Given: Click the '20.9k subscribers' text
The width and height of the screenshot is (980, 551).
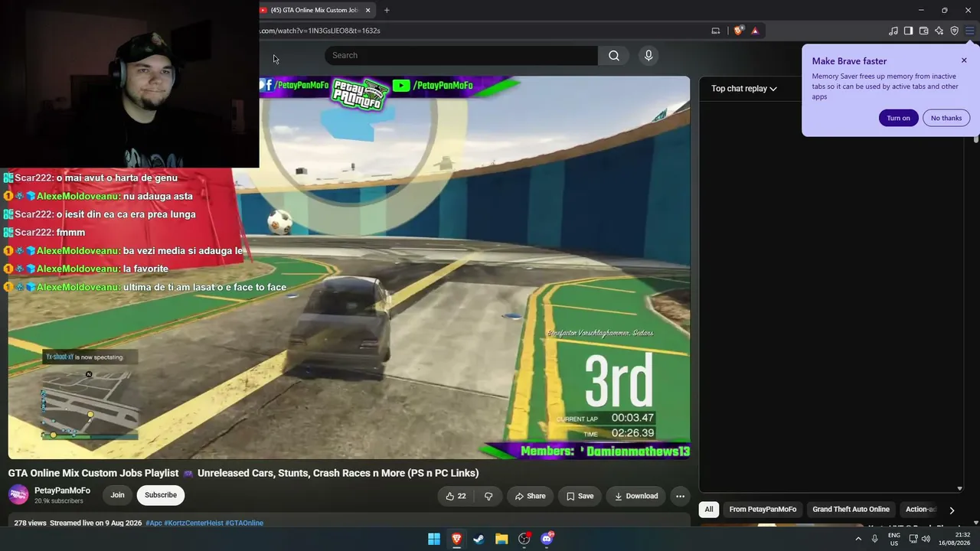Looking at the screenshot, I should (x=59, y=501).
